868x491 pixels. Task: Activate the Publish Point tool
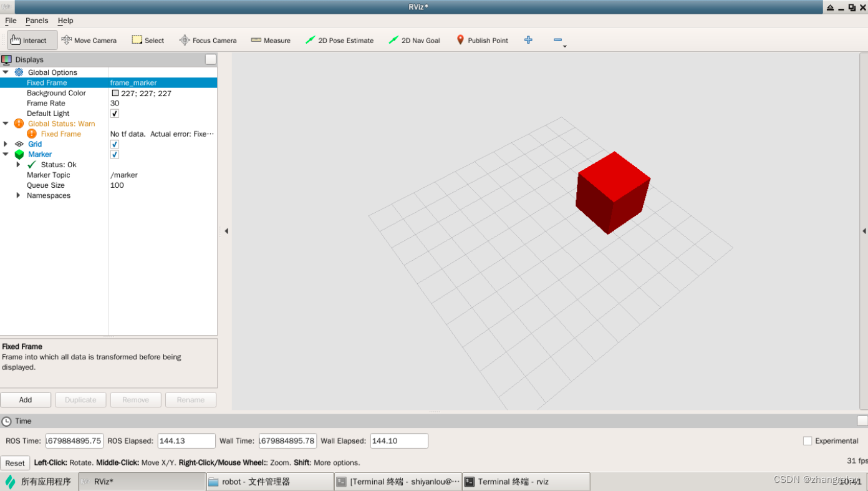(482, 41)
